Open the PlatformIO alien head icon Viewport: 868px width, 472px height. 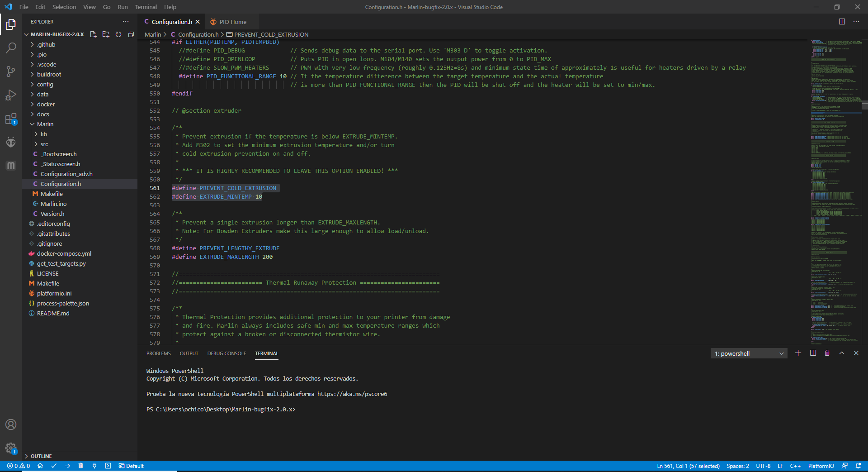tap(11, 143)
